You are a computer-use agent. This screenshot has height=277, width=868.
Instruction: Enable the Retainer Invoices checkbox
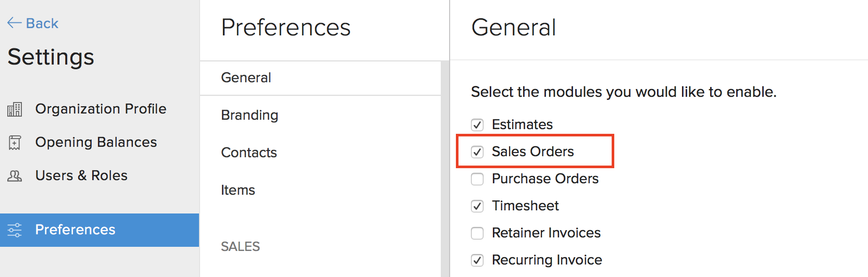click(x=477, y=233)
